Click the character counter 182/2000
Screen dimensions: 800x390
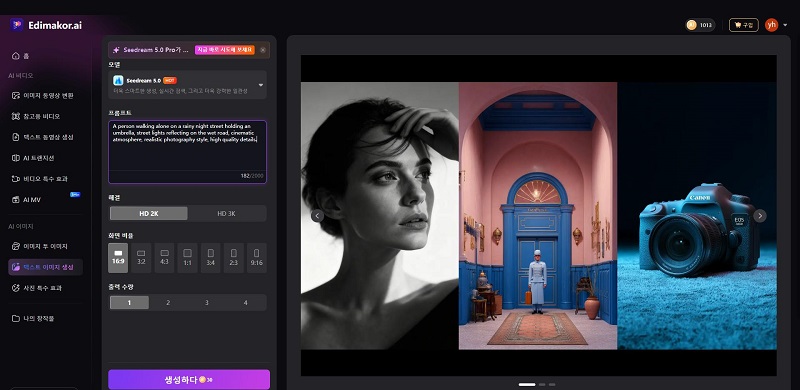tap(251, 176)
